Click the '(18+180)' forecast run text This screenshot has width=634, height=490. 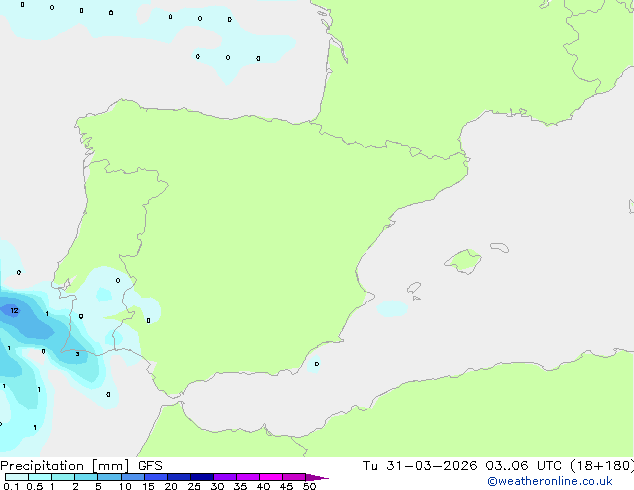602,466
